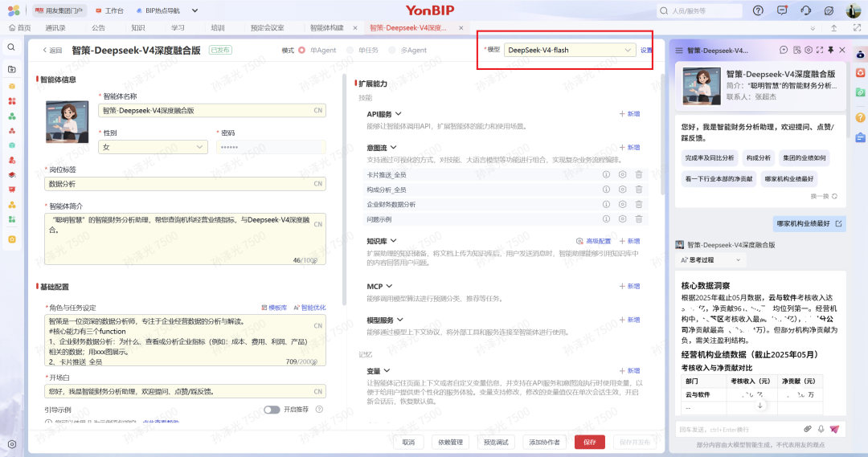The width and height of the screenshot is (868, 457).
Task: Select 单Agent mode radio button
Action: 301,51
